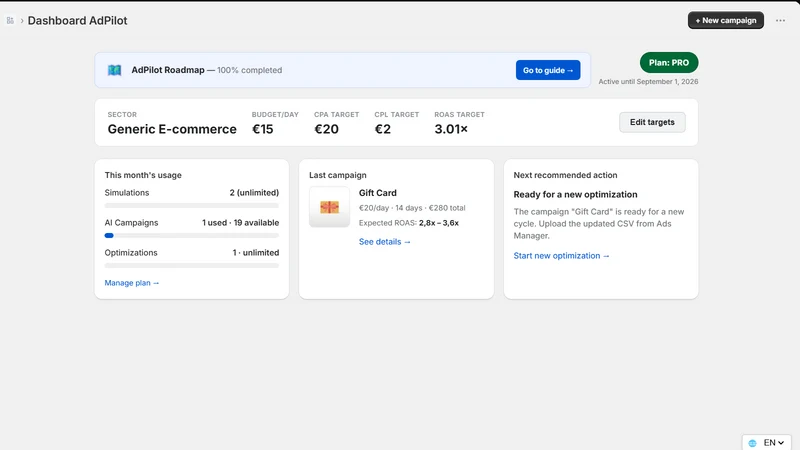Follow the Manage plan link

pyautogui.click(x=132, y=283)
